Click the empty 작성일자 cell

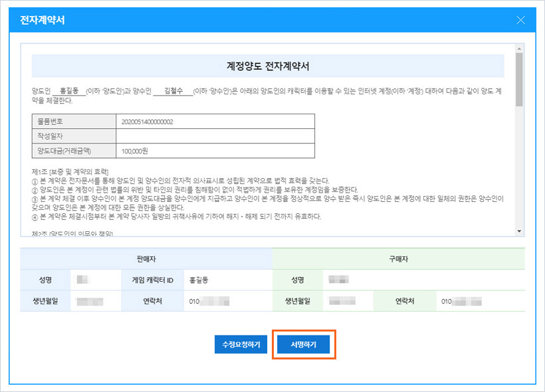215,136
